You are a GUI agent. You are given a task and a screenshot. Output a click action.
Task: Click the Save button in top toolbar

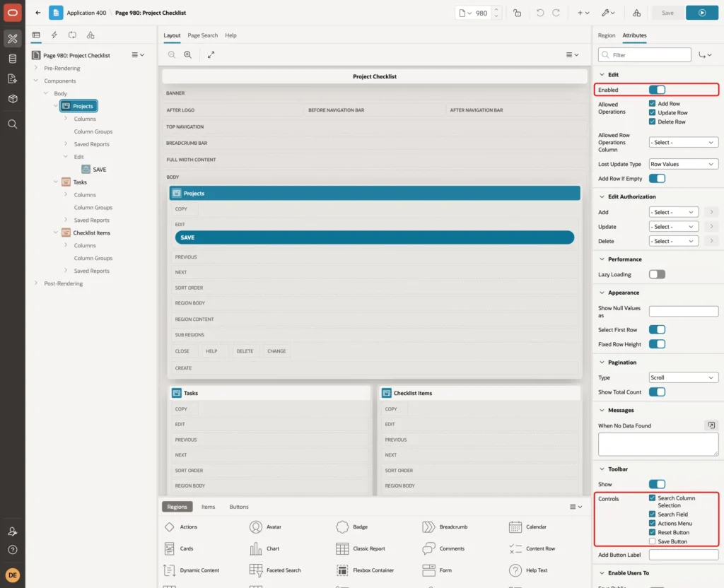click(x=667, y=13)
